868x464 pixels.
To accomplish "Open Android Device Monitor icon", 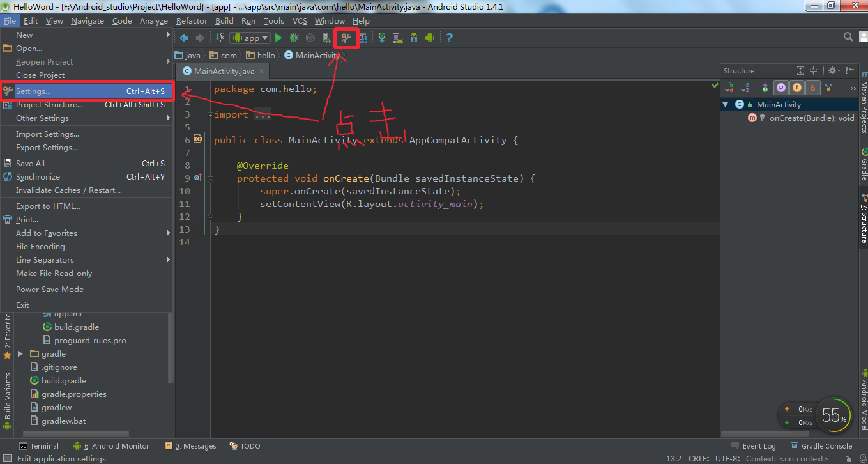I will pyautogui.click(x=430, y=38).
